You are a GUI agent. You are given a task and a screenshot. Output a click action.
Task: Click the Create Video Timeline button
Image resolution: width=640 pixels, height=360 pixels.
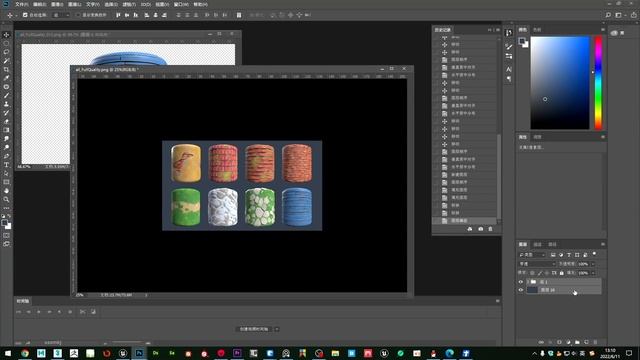[x=254, y=329]
